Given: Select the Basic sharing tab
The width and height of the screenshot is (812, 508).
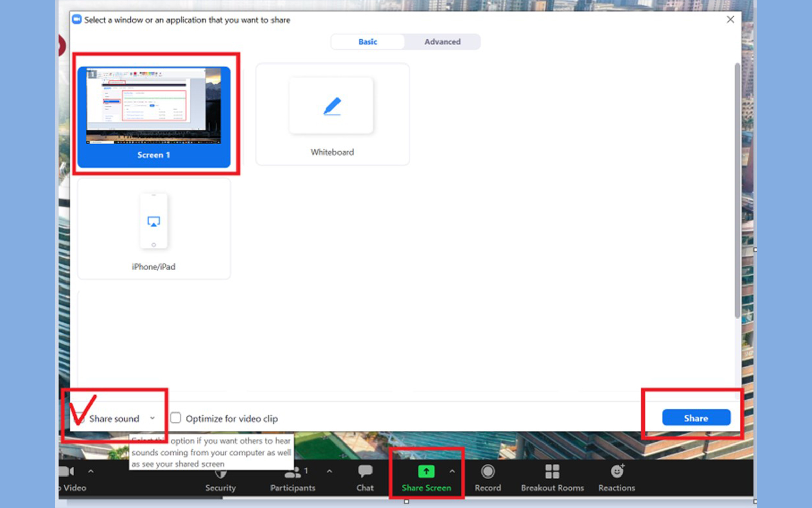Looking at the screenshot, I should pos(367,42).
